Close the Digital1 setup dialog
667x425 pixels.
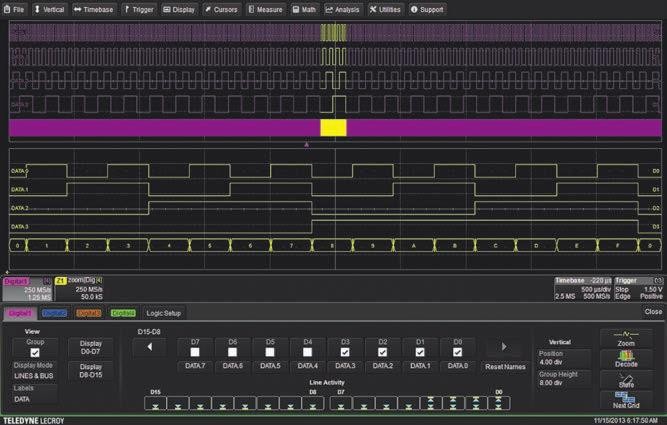click(653, 312)
